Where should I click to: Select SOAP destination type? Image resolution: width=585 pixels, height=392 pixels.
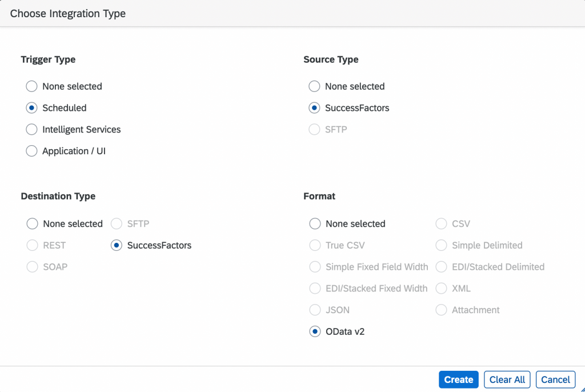click(x=33, y=267)
